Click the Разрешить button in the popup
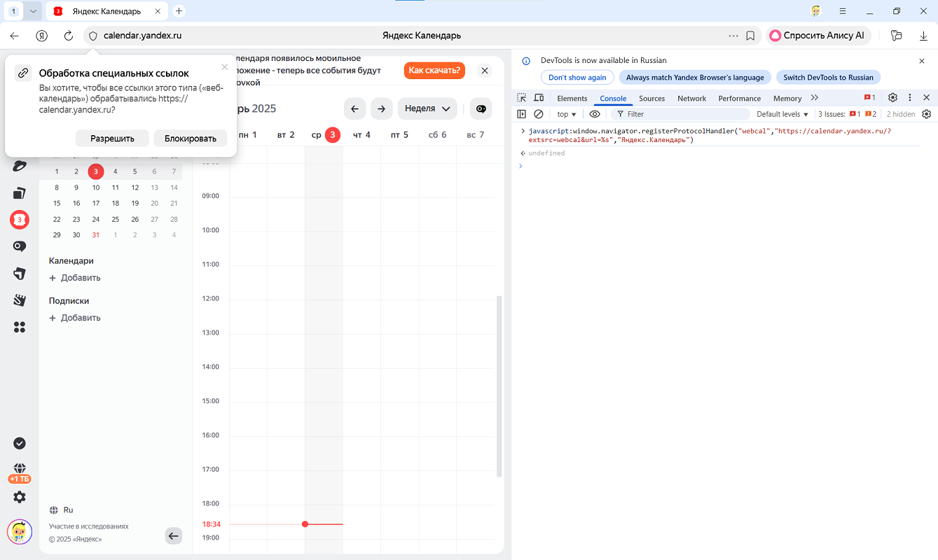The image size is (938, 560). 112,139
